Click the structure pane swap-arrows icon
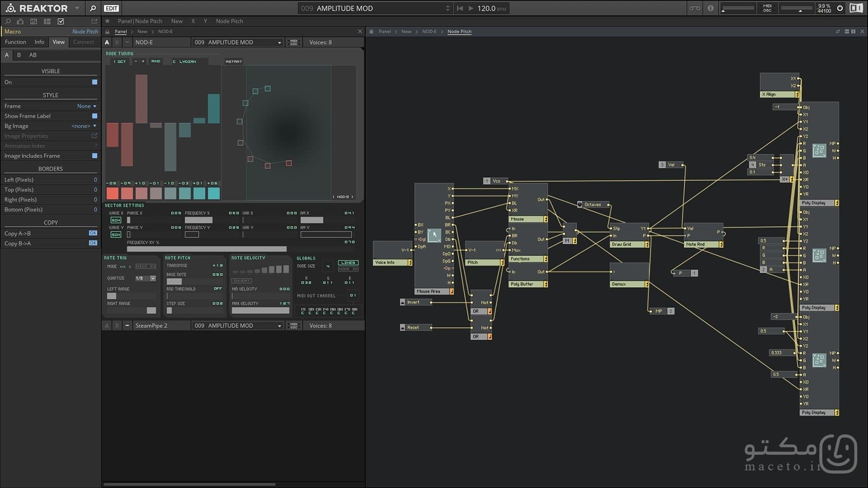The image size is (868, 488). (837, 32)
